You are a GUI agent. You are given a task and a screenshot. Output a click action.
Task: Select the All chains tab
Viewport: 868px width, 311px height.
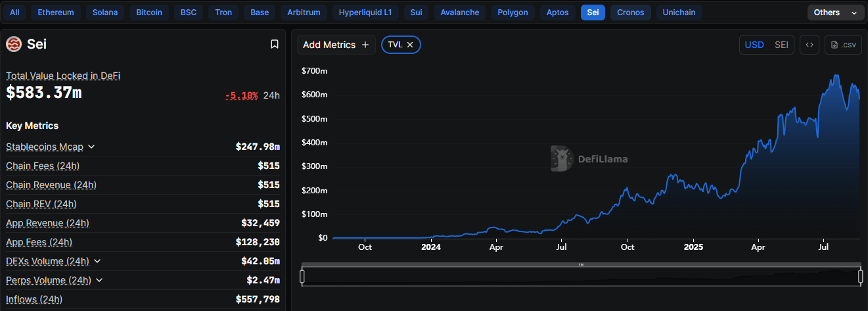[x=14, y=12]
